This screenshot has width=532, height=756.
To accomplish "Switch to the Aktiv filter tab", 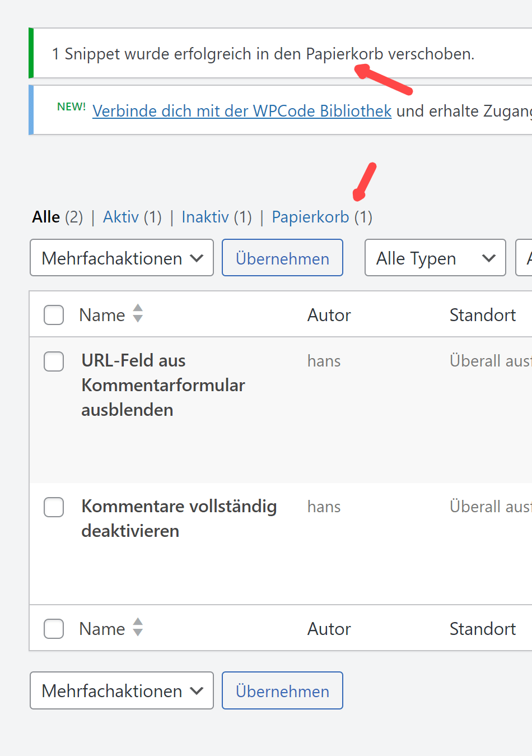I will 120,217.
